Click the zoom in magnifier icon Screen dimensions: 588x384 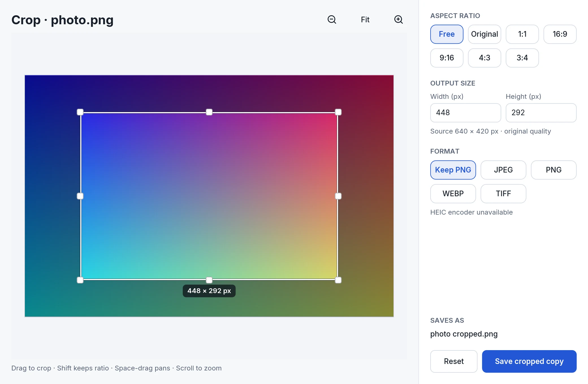tap(399, 19)
